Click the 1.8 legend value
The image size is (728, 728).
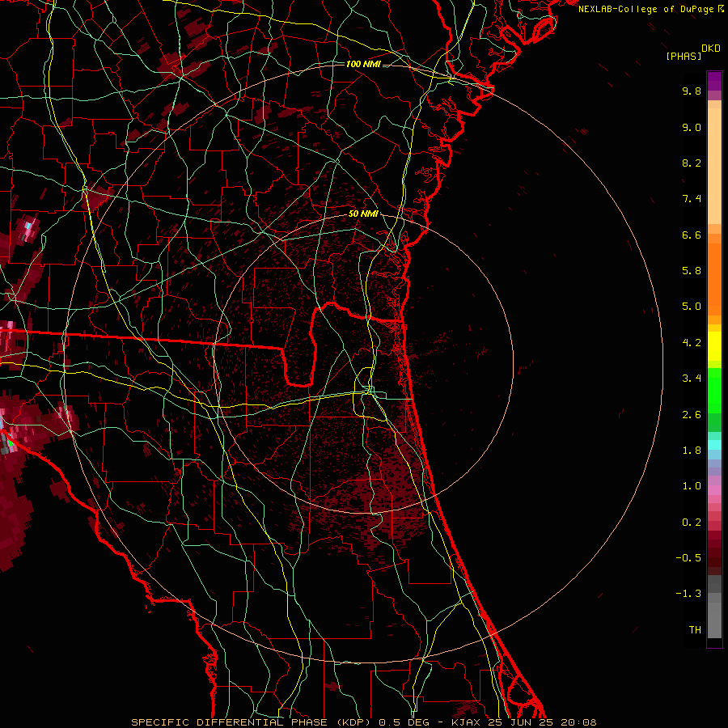tap(692, 451)
